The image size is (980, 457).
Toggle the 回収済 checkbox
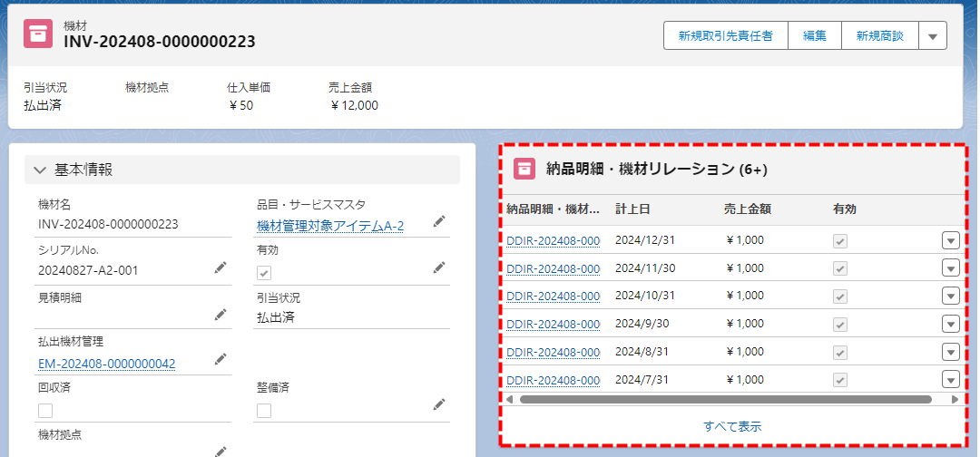[45, 411]
